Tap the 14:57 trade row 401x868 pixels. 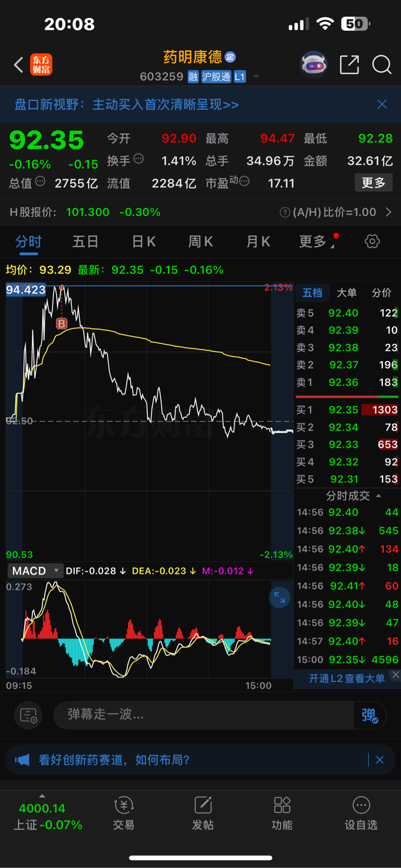tap(347, 641)
